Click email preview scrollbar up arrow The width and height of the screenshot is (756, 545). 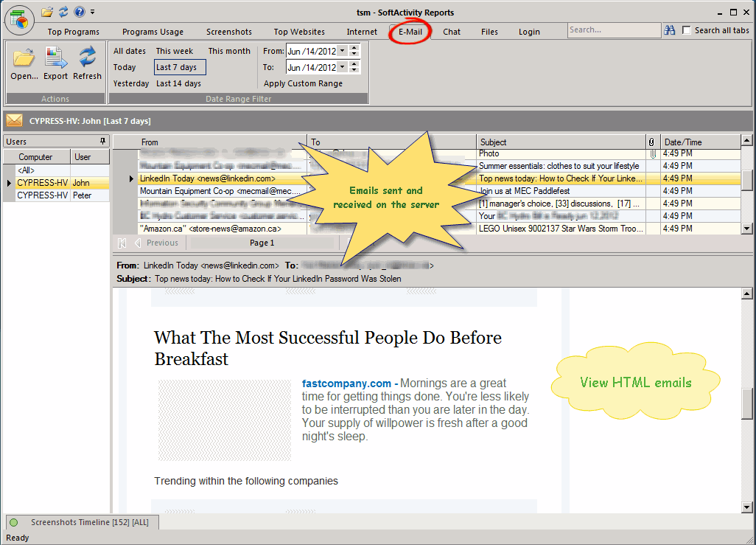pos(746,294)
